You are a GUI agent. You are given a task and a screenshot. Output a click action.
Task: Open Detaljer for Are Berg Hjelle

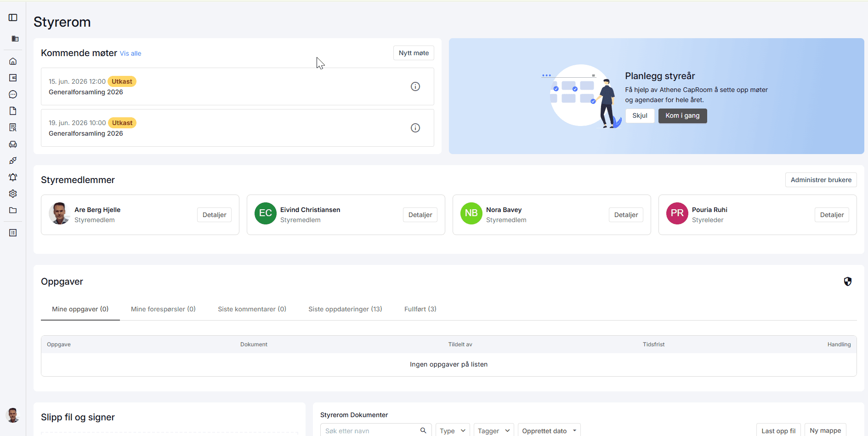[214, 215]
